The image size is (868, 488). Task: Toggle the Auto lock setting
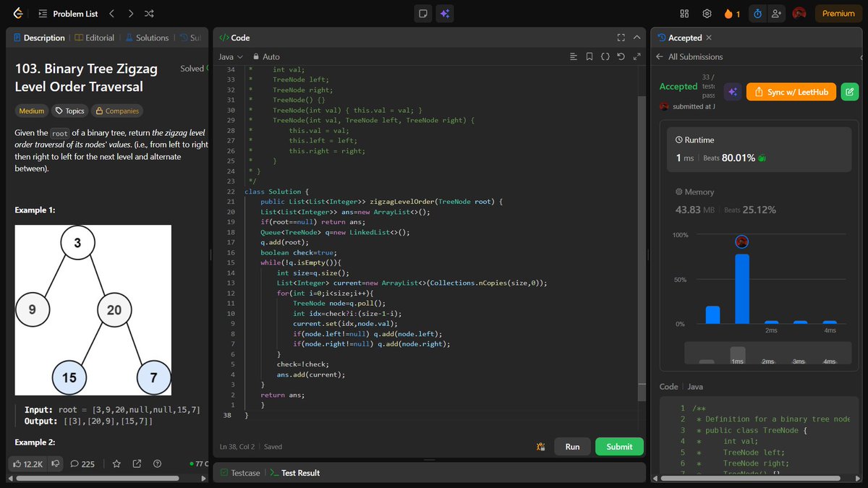pyautogui.click(x=266, y=56)
